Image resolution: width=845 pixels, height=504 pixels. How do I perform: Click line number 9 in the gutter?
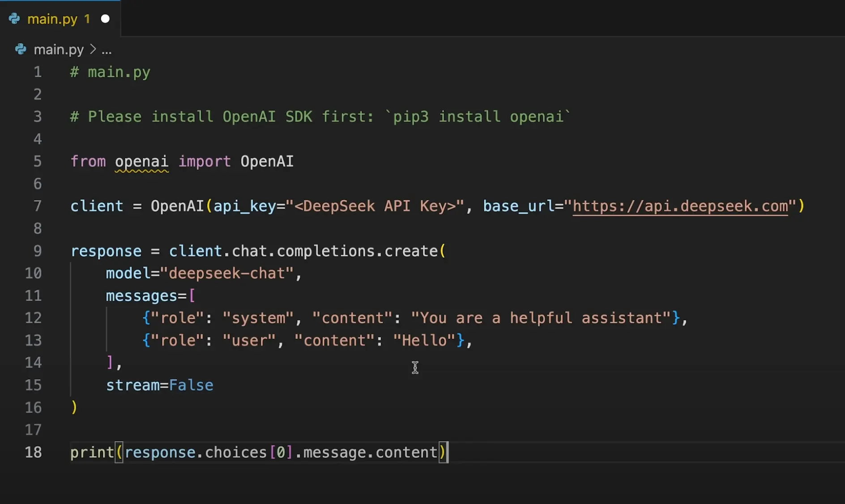tap(38, 251)
